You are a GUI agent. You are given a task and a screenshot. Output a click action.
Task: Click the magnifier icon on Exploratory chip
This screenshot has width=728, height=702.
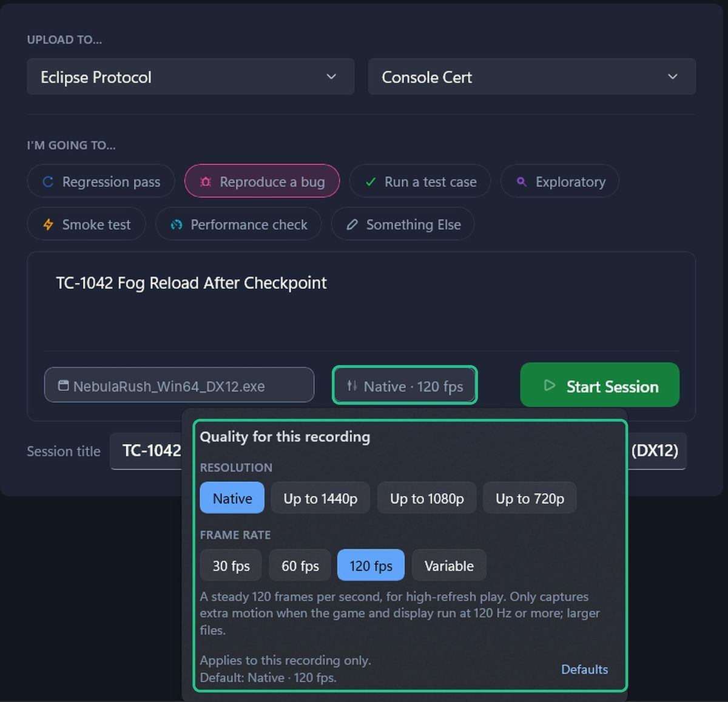(x=521, y=181)
